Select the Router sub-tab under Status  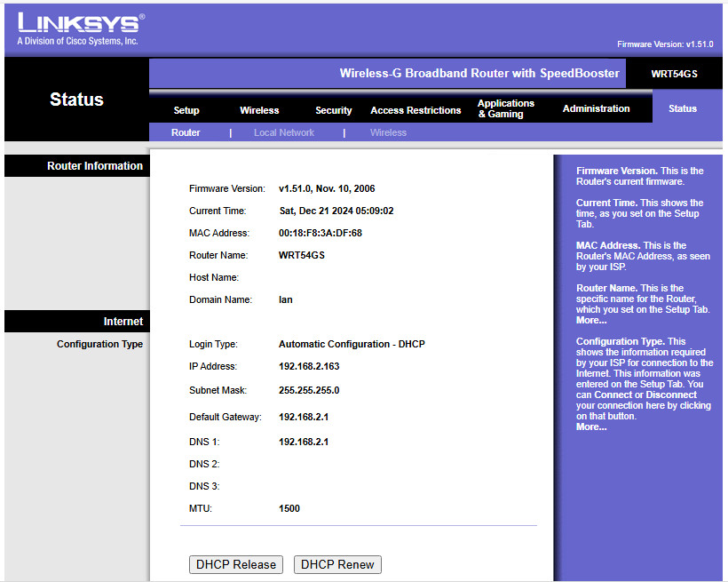[186, 132]
